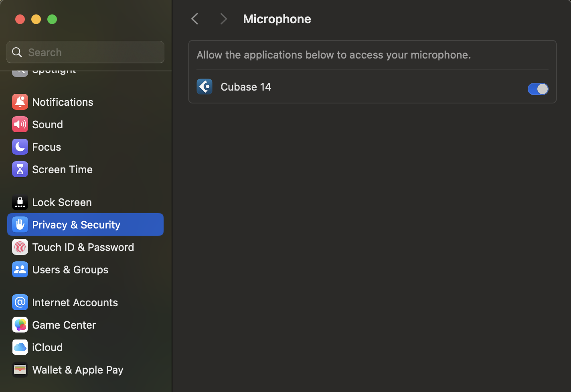This screenshot has width=571, height=392.
Task: Click the Game Center icon
Action: [20, 325]
